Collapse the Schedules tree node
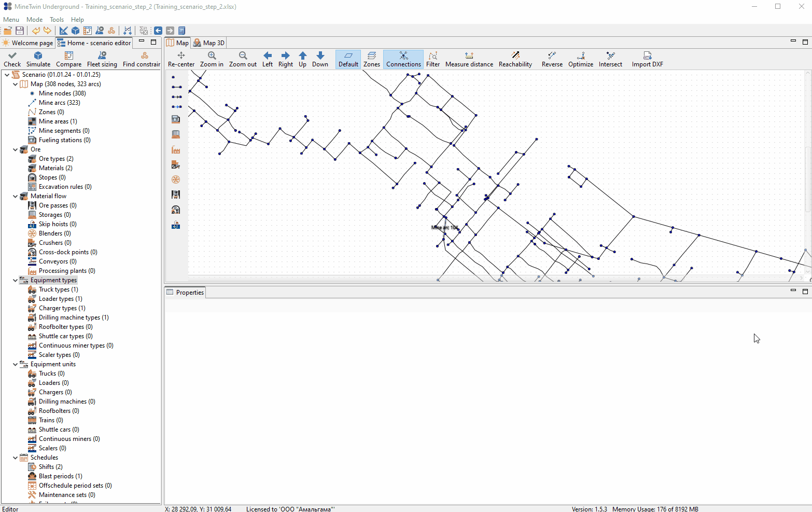 click(x=16, y=458)
